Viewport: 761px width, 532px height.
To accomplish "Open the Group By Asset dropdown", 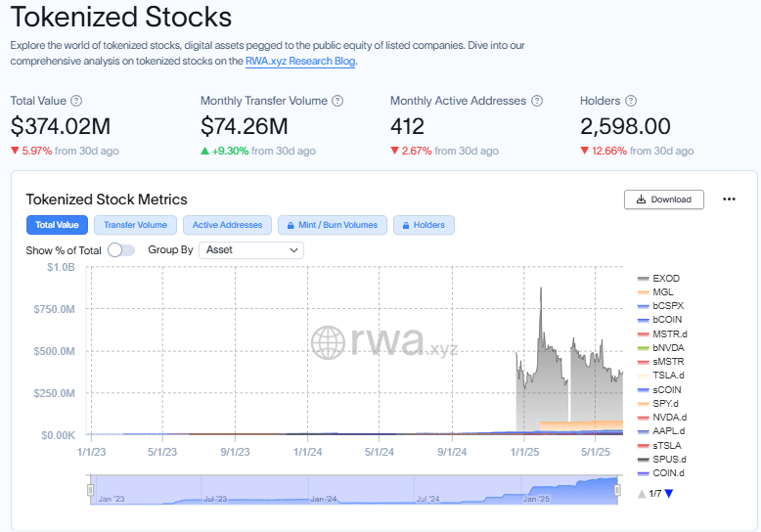I will pyautogui.click(x=251, y=250).
